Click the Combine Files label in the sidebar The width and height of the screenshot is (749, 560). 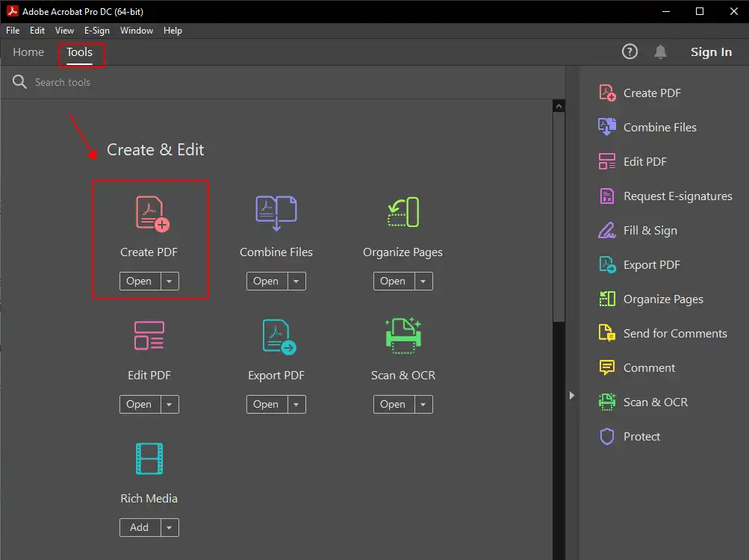coord(659,127)
